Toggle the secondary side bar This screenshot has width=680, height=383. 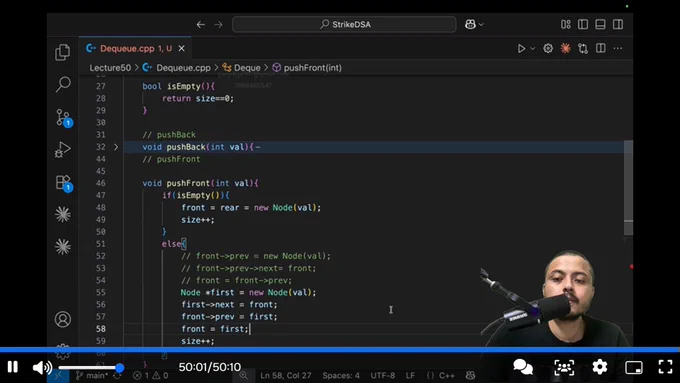click(x=618, y=24)
